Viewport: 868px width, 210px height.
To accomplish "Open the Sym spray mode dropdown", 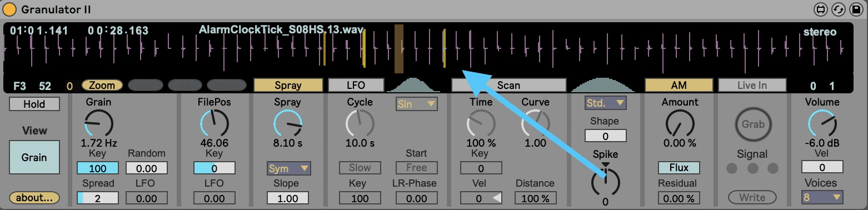I will click(x=288, y=168).
